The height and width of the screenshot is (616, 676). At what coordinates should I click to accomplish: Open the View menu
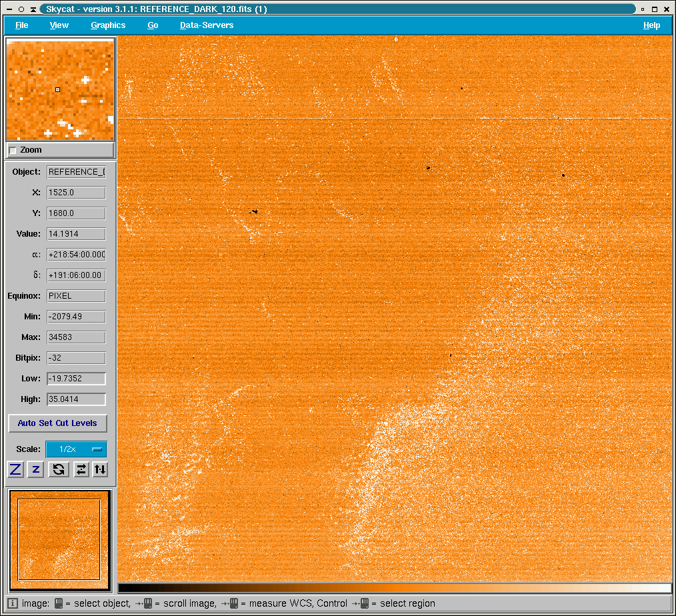[x=59, y=25]
